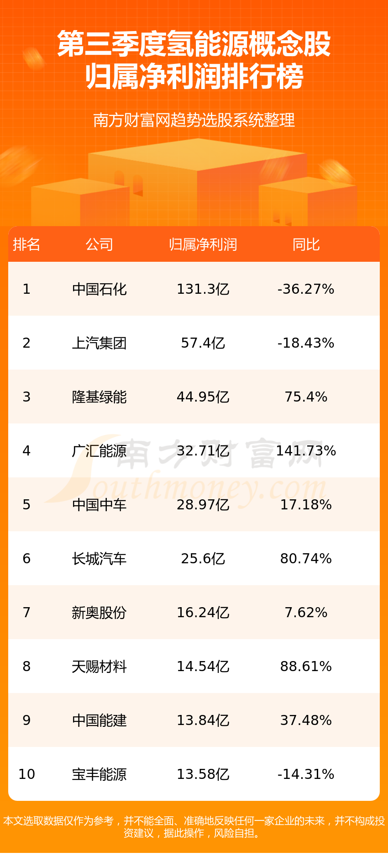Click the 排名 column header

[x=26, y=244]
